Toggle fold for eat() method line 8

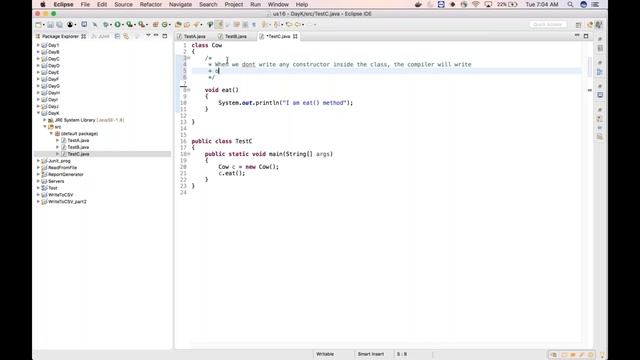pyautogui.click(x=189, y=90)
